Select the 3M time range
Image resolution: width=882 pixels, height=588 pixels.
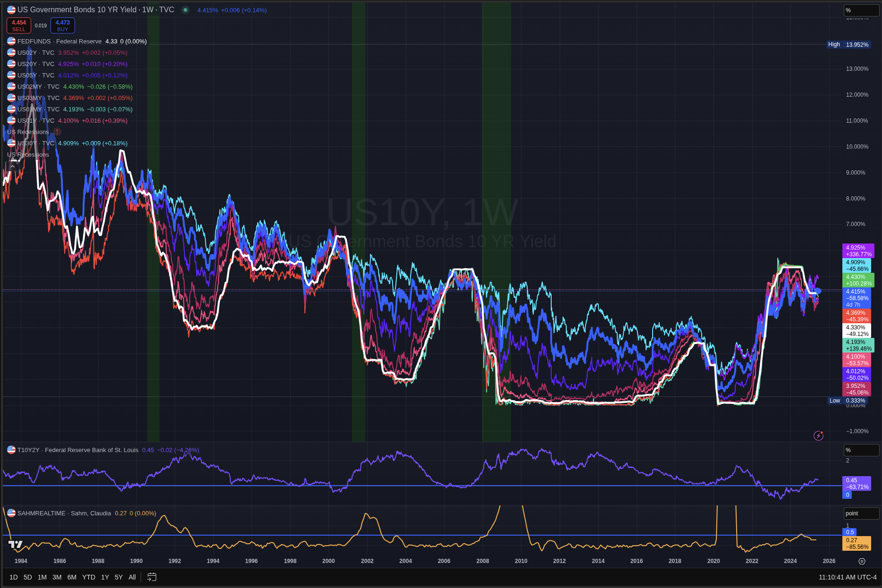[57, 577]
